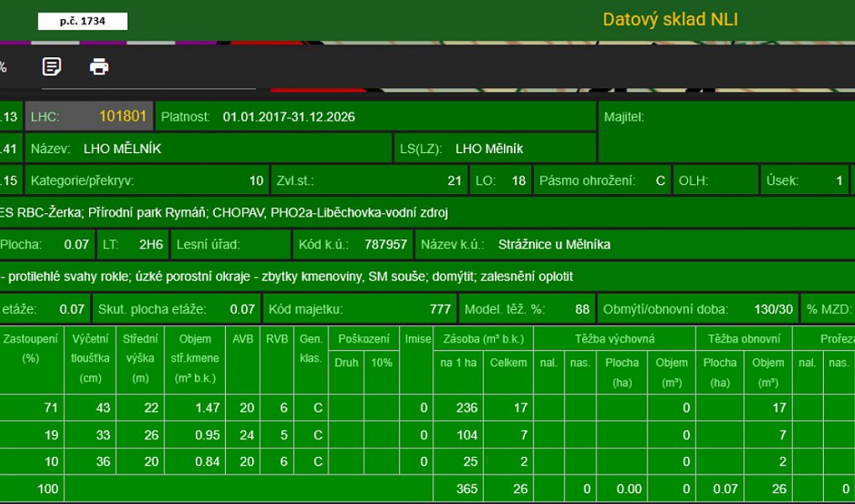Click the Datový sklad NLI title
Image resolution: width=855 pixels, height=504 pixels.
click(x=670, y=19)
